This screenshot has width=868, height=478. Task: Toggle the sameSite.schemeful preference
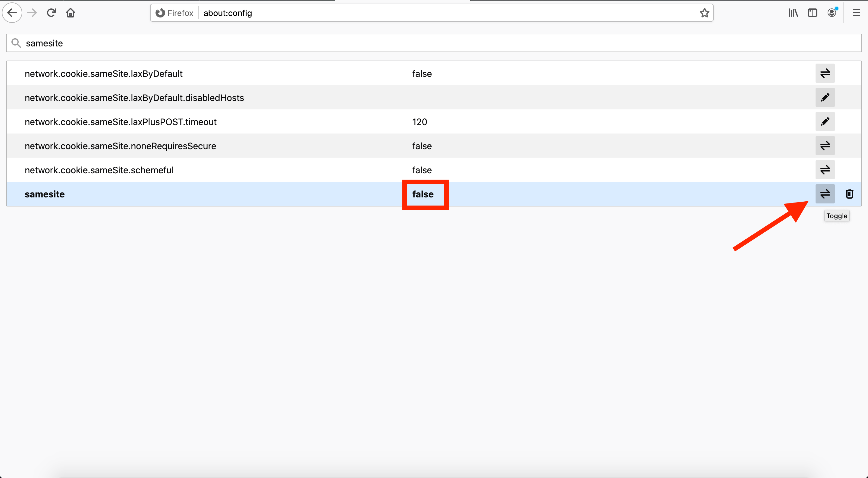(825, 170)
